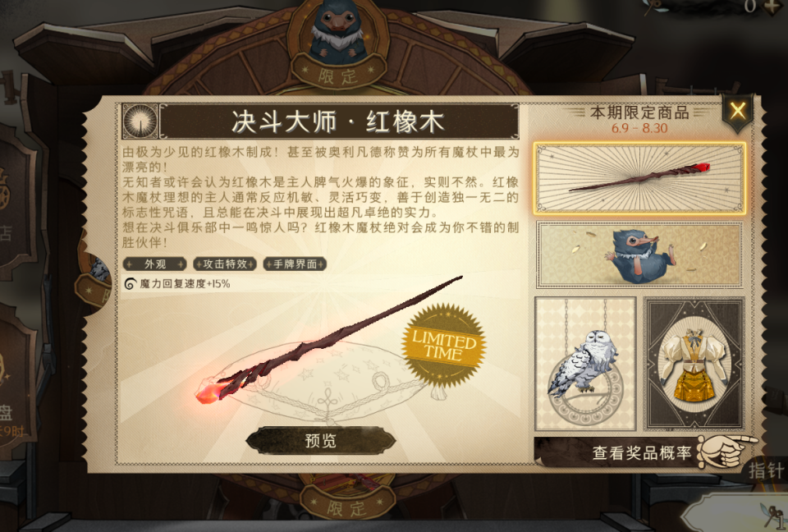Click the bottom 限定 wheel banner

click(346, 507)
